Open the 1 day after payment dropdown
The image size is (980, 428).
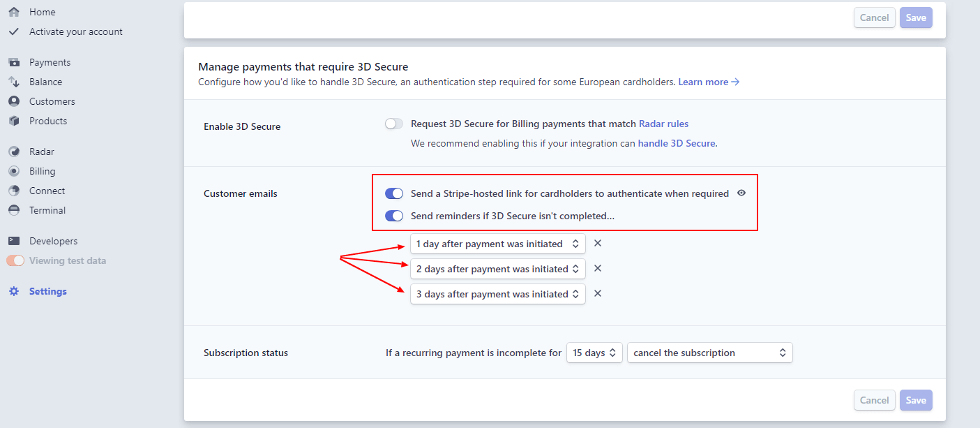tap(498, 244)
